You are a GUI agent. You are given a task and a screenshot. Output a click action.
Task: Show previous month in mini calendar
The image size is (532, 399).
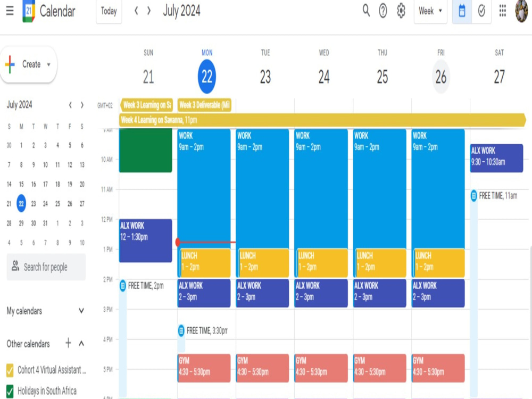[x=70, y=105]
